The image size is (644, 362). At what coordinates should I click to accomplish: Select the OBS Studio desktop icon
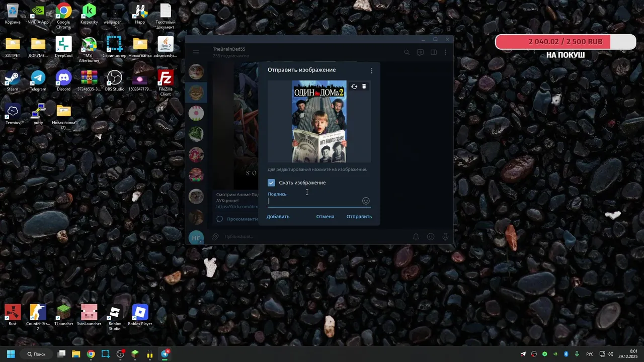114,81
